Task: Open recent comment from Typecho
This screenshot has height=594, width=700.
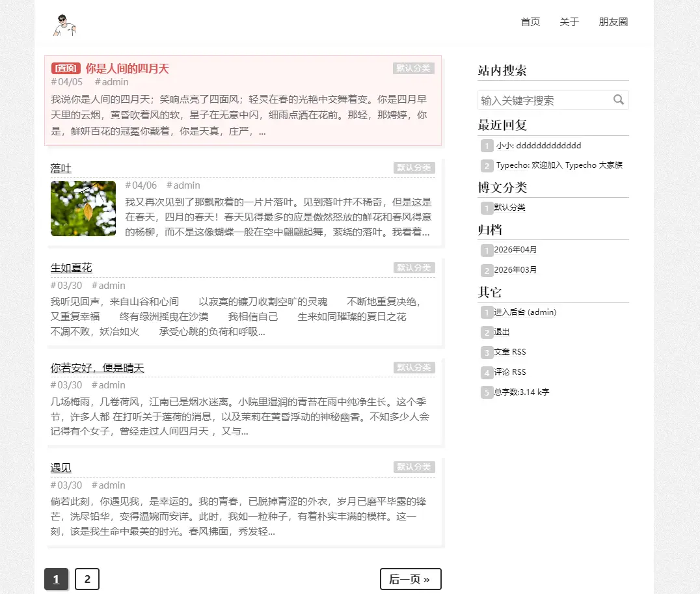Action: coord(559,165)
